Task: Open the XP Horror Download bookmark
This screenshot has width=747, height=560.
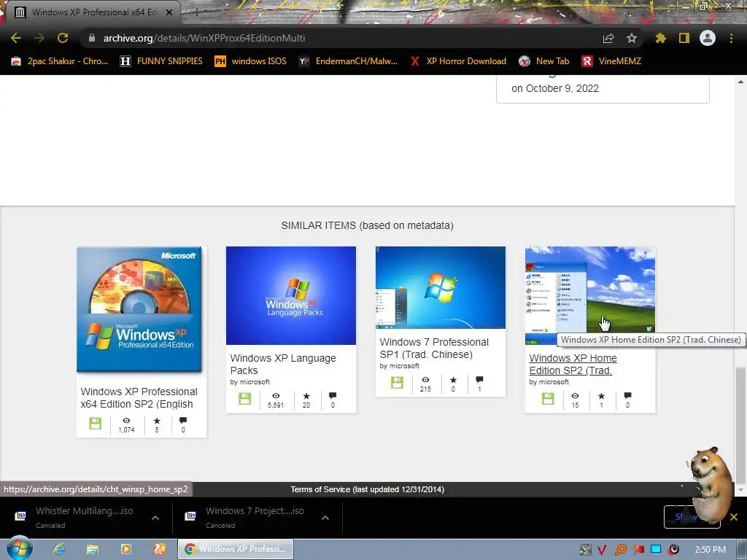Action: 458,61
